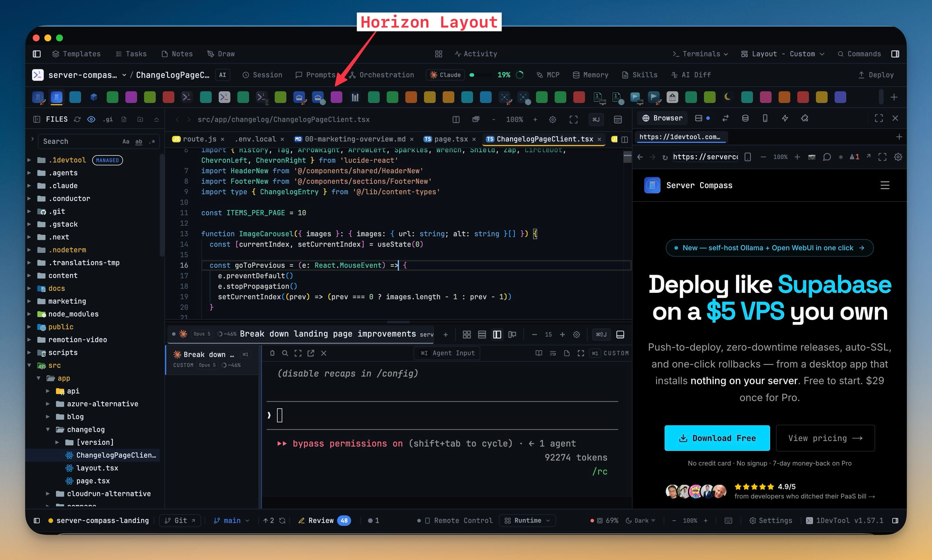Viewport: 932px width, 560px height.
Task: Toggle the left sidebar from top bar
Action: coord(36,54)
